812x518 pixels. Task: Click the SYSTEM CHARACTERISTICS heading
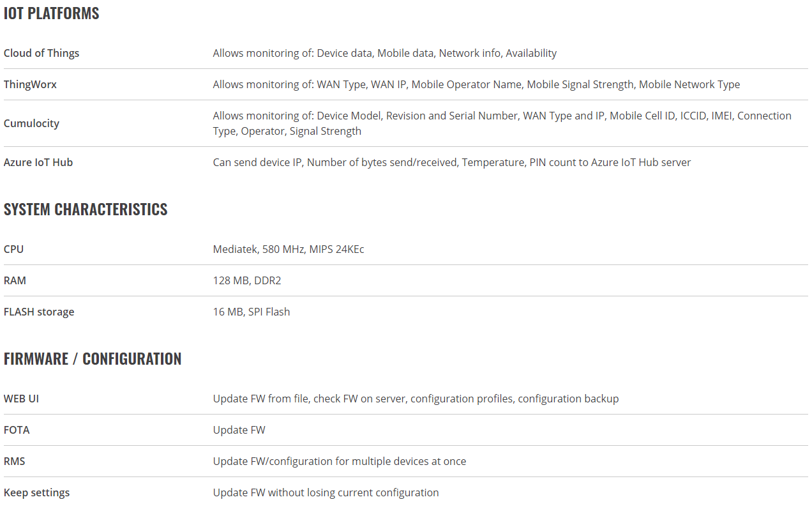(86, 209)
